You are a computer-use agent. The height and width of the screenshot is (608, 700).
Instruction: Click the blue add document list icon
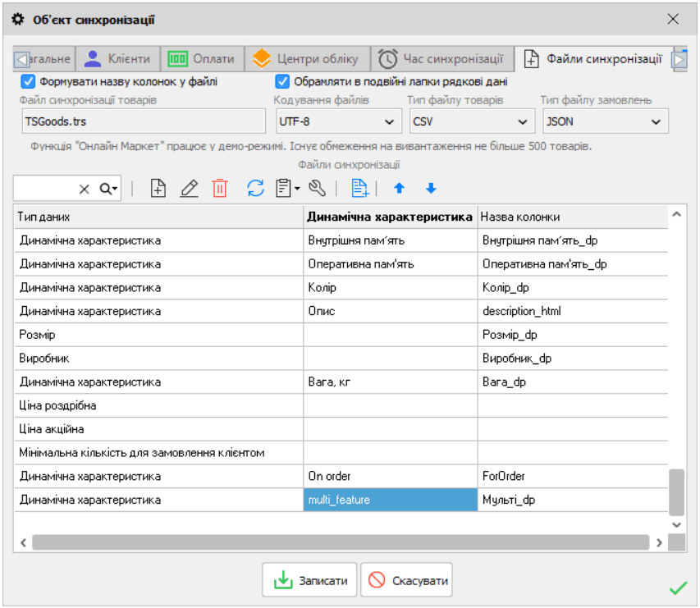(x=359, y=189)
